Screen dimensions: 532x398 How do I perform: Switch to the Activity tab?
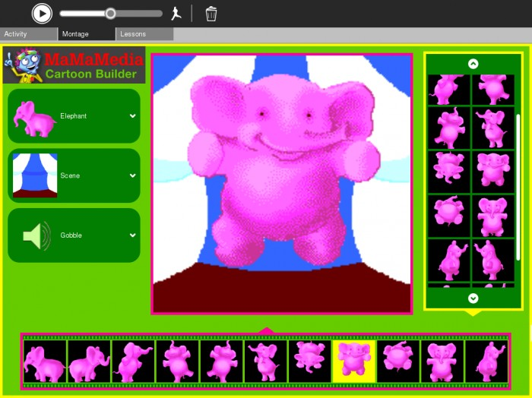tap(28, 34)
